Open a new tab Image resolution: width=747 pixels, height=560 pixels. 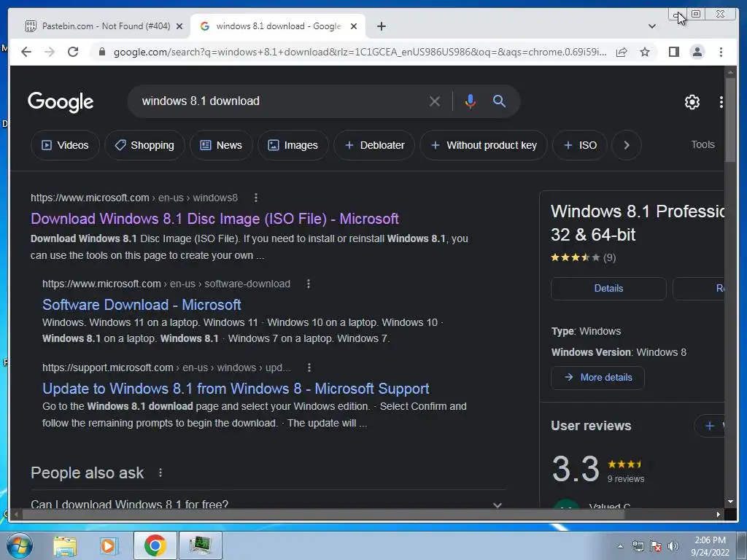[381, 26]
